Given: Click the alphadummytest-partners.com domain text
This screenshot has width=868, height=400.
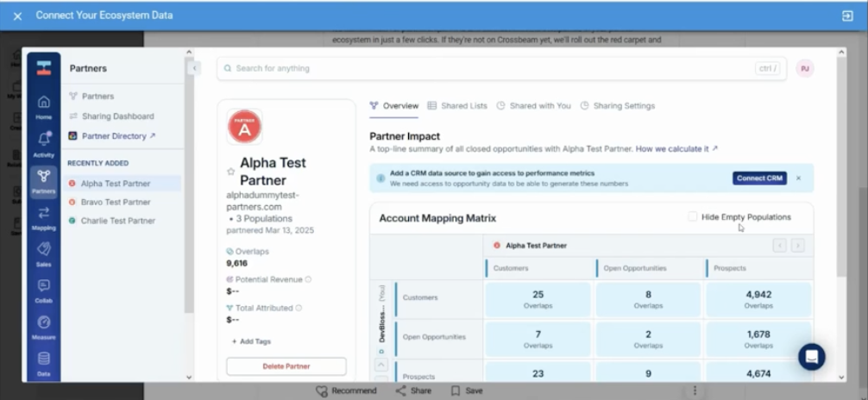Looking at the screenshot, I should coord(262,202).
